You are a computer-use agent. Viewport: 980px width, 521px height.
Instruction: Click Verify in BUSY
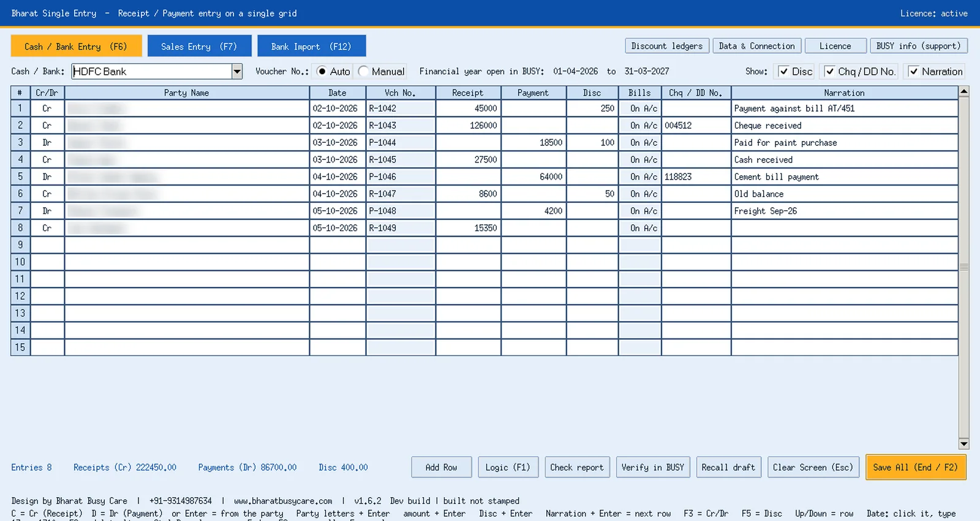653,468
